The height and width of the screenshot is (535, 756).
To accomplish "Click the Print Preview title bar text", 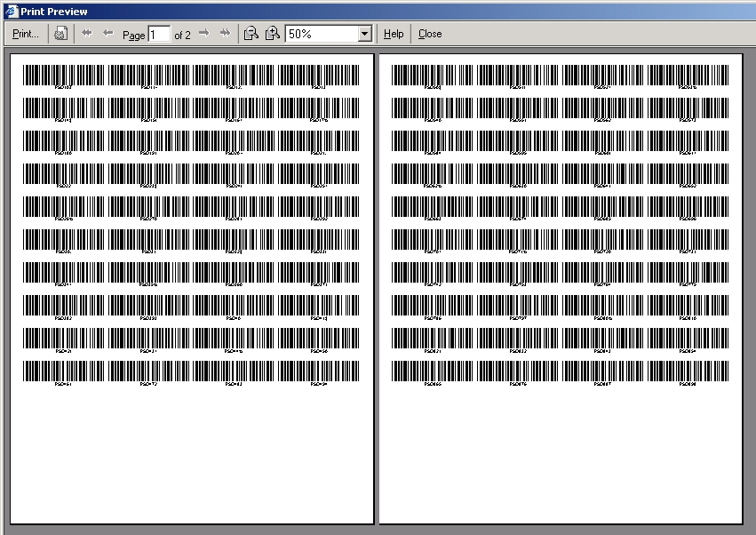I will pos(54,12).
